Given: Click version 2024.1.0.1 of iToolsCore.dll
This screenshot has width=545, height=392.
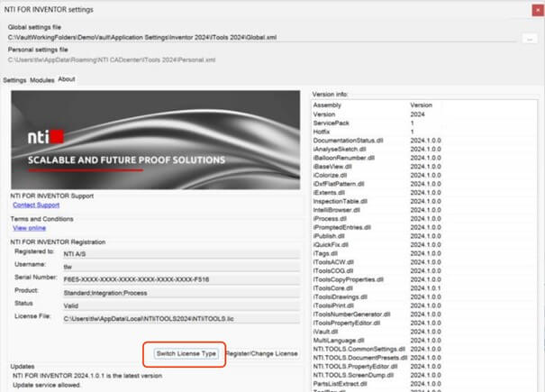Looking at the screenshot, I should (x=425, y=288).
